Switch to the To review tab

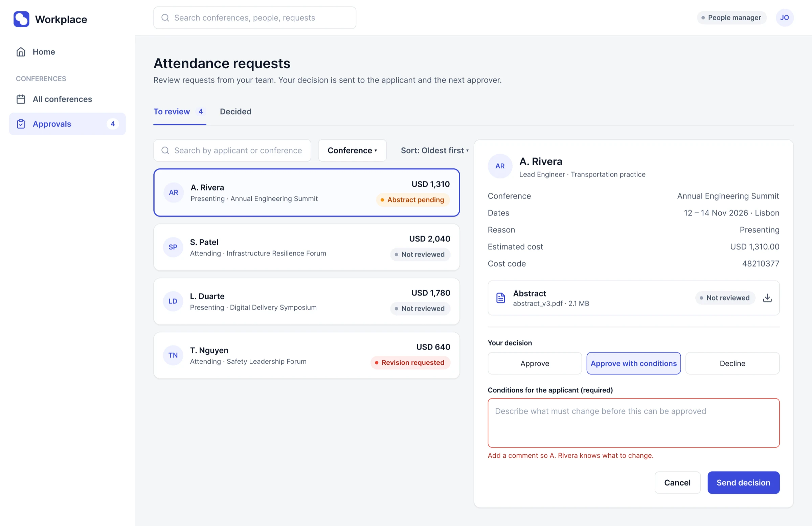[x=179, y=112]
